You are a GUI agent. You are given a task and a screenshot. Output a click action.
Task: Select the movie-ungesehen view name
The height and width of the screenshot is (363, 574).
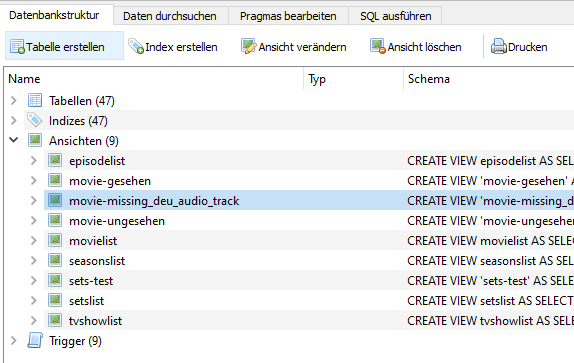[x=117, y=221]
